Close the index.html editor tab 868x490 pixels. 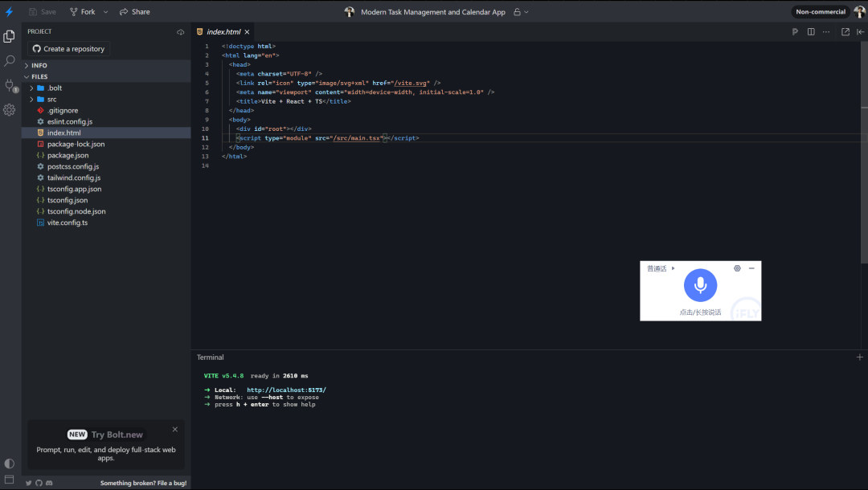click(247, 32)
